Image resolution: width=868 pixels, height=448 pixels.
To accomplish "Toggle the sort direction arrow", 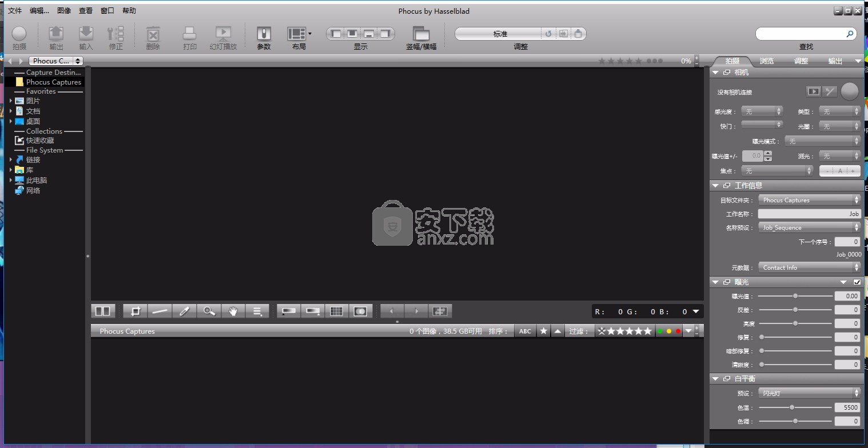I will point(558,331).
